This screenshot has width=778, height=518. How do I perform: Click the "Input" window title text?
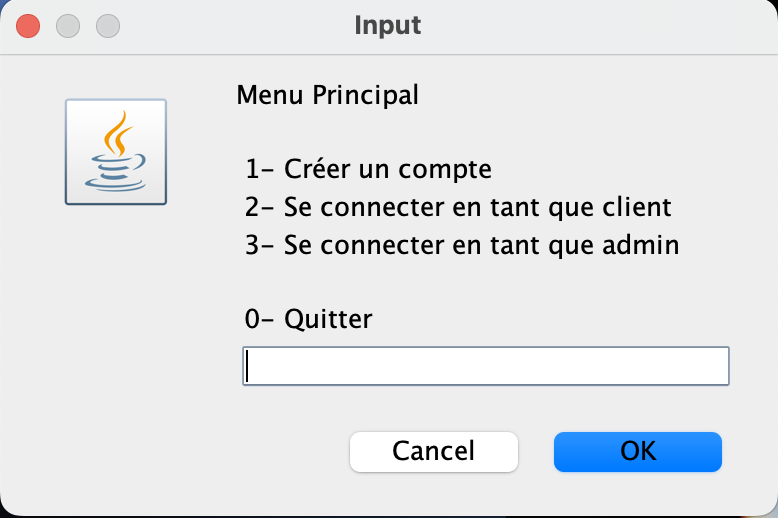click(388, 25)
